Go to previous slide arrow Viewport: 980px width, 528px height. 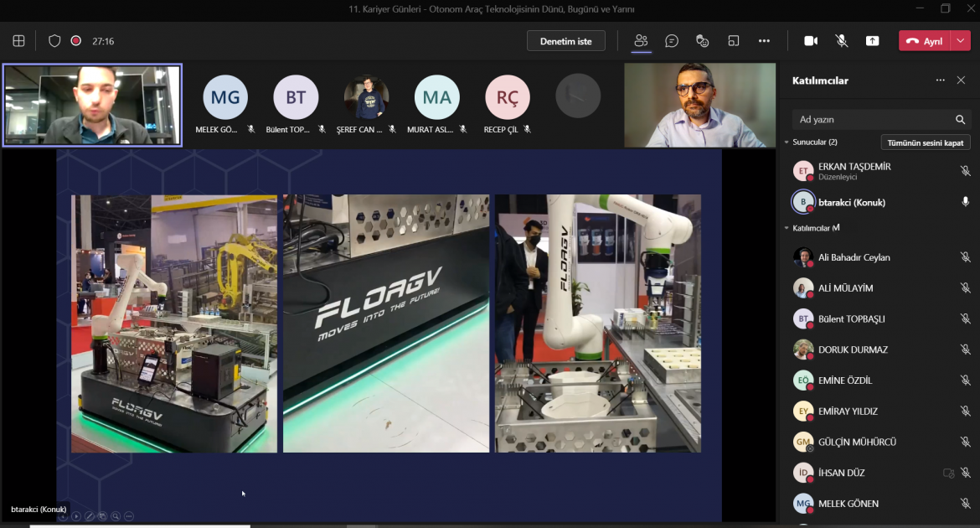point(63,516)
